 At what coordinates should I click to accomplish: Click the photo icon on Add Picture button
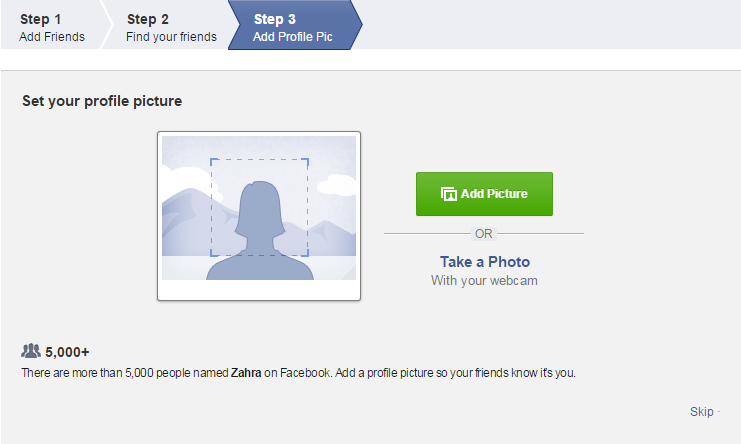(x=448, y=194)
